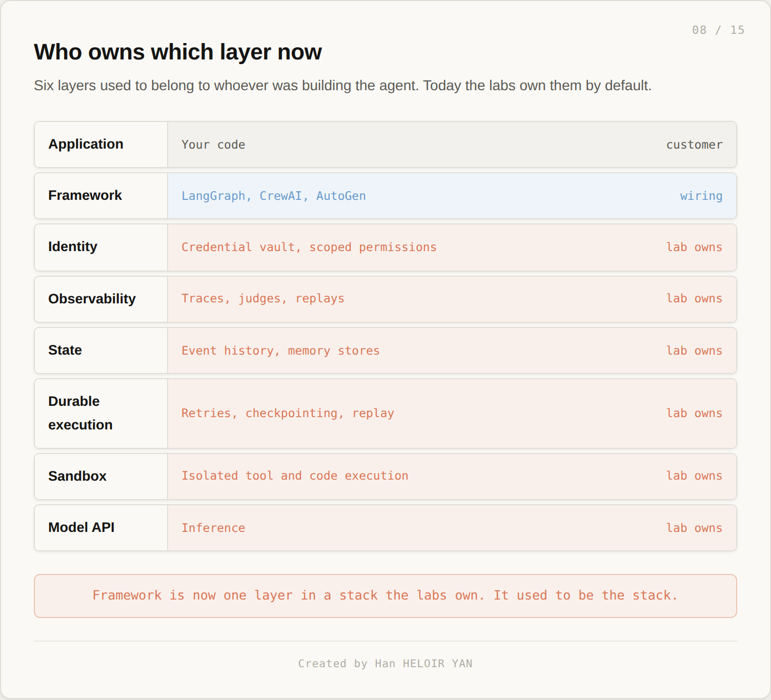Click the 'Inference' description
Viewport: 771px width, 700px height.
(213, 528)
